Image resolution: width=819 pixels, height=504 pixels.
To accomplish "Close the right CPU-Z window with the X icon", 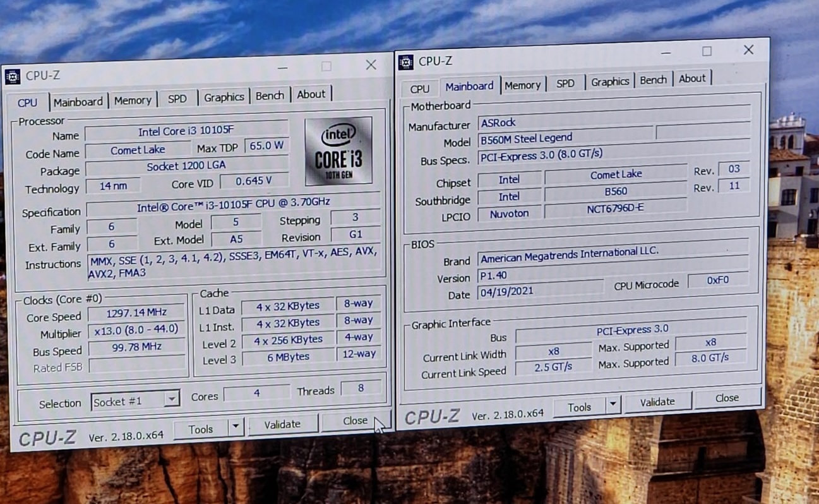I will coord(748,50).
